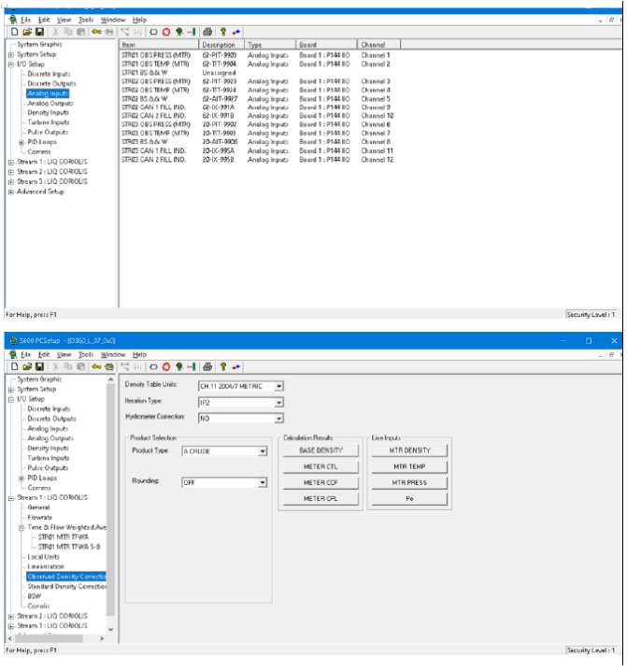Image resolution: width=627 pixels, height=672 pixels.
Task: Open Window menu in upper window
Action: [x=113, y=20]
